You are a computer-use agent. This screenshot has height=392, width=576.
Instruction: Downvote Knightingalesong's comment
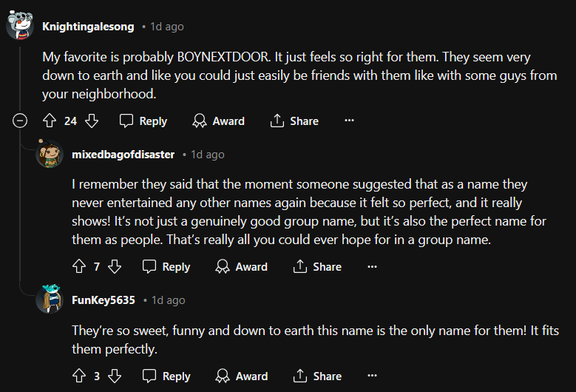tap(92, 121)
